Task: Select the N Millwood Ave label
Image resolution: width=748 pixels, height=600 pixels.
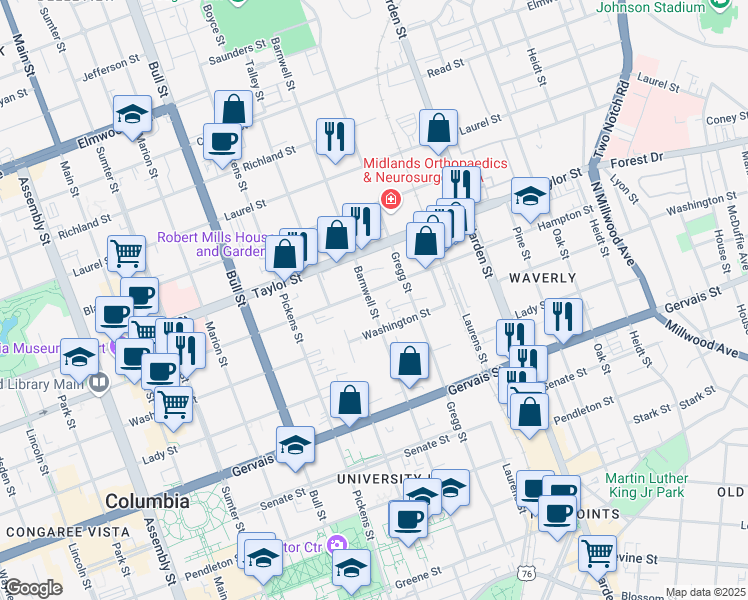Action: [x=613, y=224]
